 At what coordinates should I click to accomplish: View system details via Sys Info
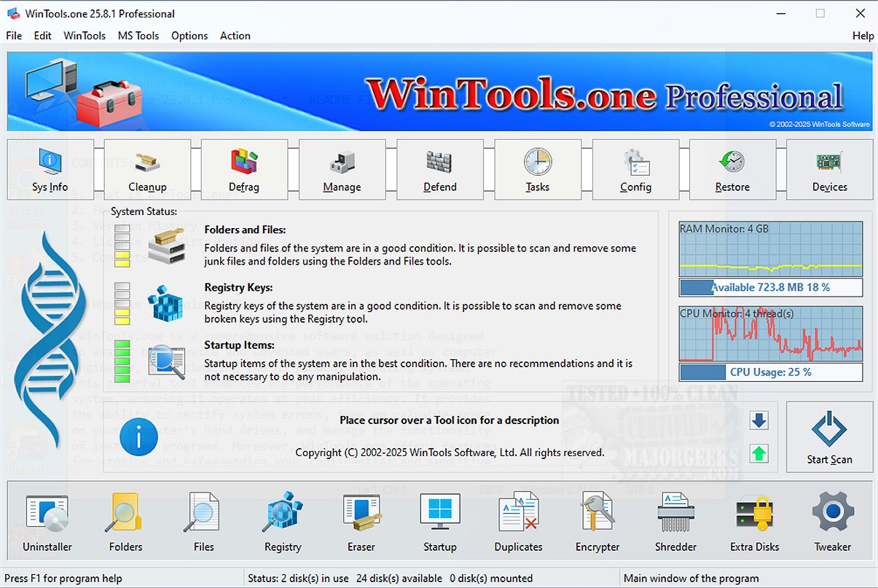(x=50, y=169)
